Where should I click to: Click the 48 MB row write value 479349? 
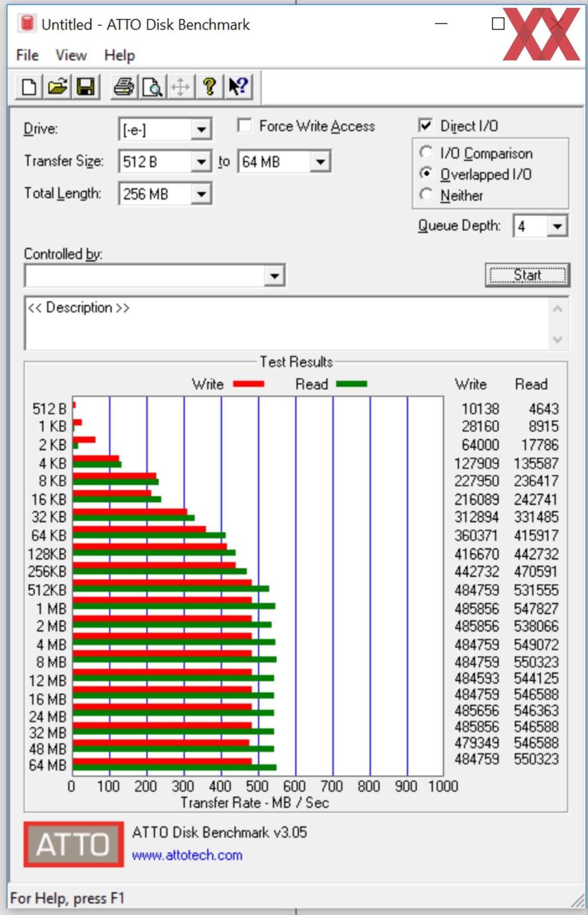(476, 743)
